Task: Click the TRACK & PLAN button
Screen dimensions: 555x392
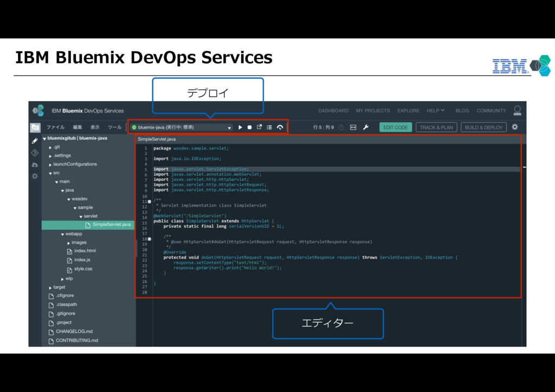Action: tap(436, 127)
